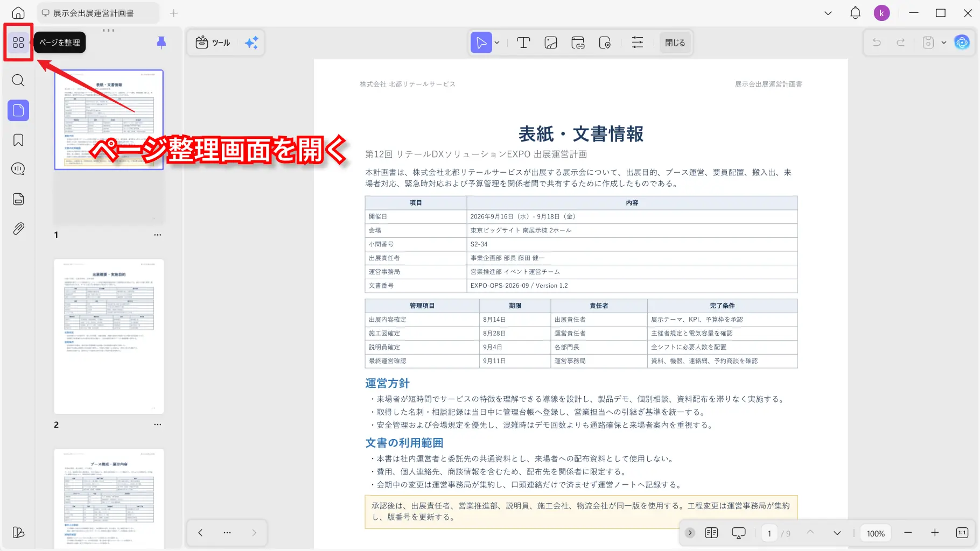Click the 運営方針 heading
Image resolution: width=980 pixels, height=551 pixels.
[x=387, y=383]
